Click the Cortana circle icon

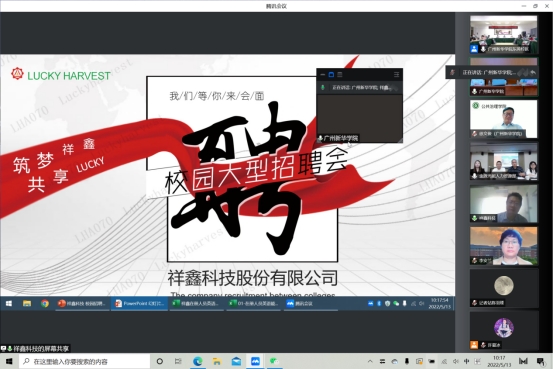(x=159, y=361)
